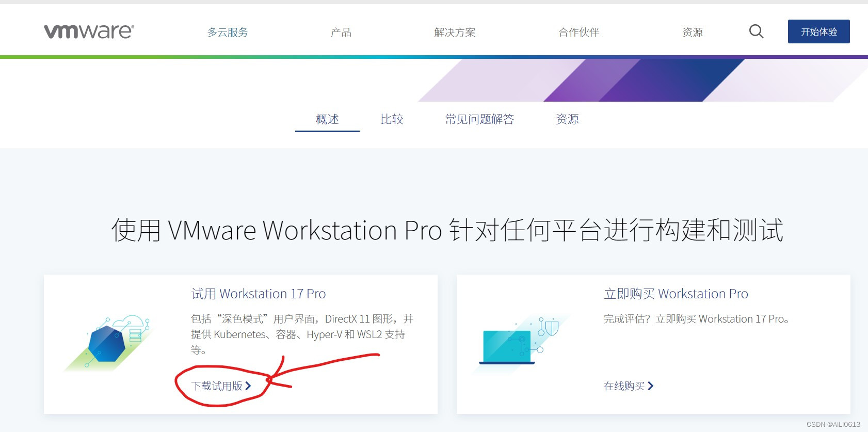The height and width of the screenshot is (432, 868).
Task: Click the main VMware Workstation Pro headline
Action: [x=447, y=230]
